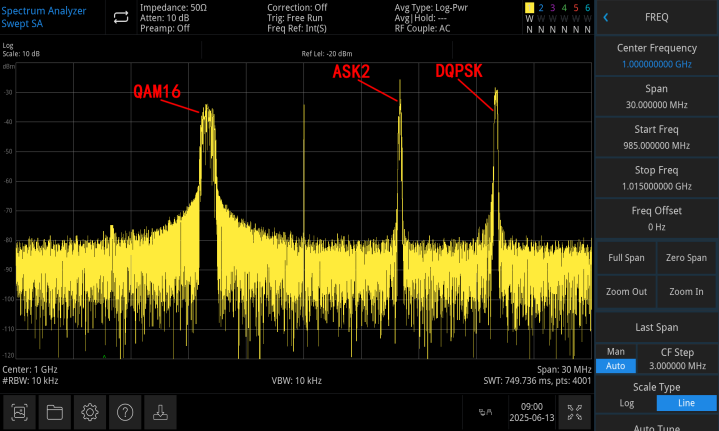The height and width of the screenshot is (431, 719).
Task: Switch Scale Type to Line
Action: pos(686,403)
